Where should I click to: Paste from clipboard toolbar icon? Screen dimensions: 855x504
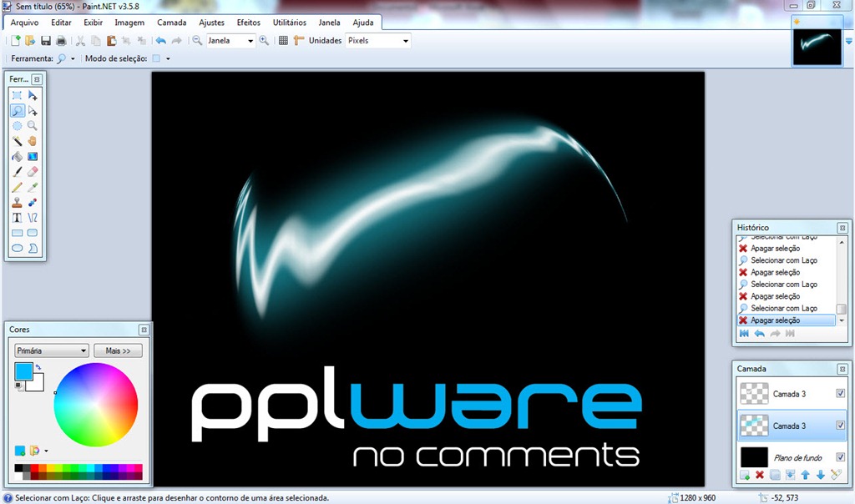point(111,40)
